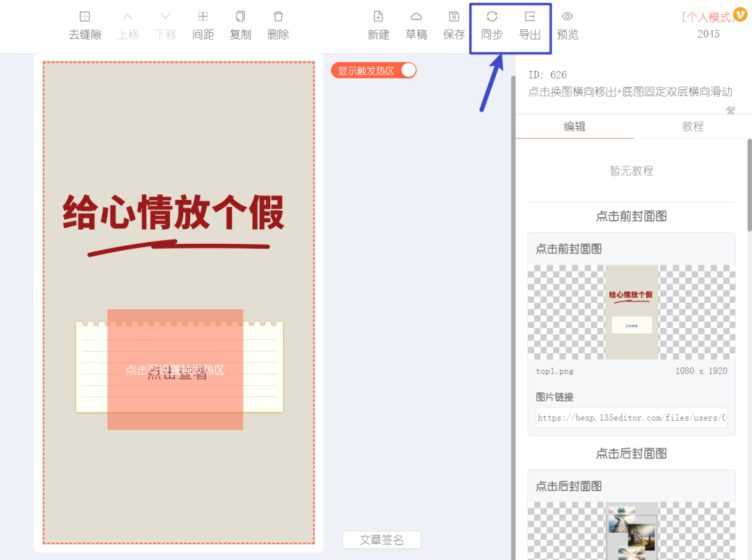Delete element with 删除 trash icon
Image resolution: width=752 pixels, height=560 pixels.
click(x=278, y=17)
